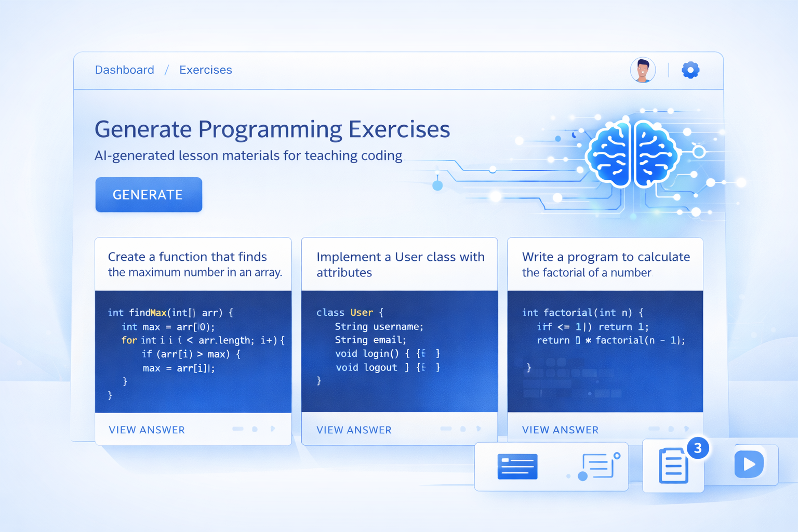
Task: Click the next arrow on the maximum number card
Action: point(273,429)
